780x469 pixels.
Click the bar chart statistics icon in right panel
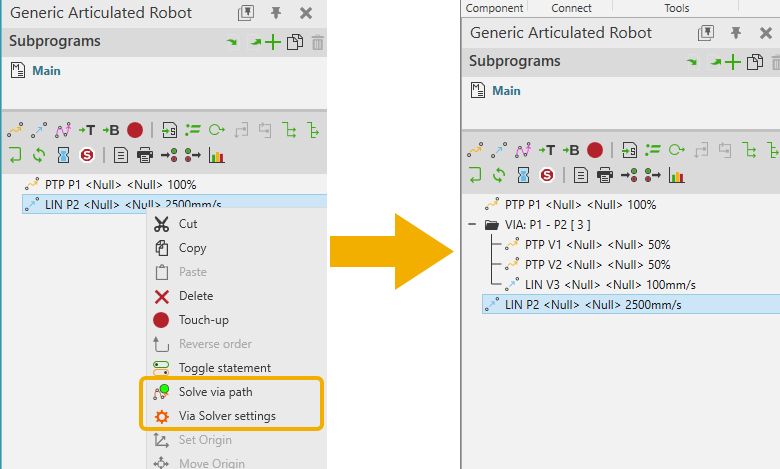(677, 175)
